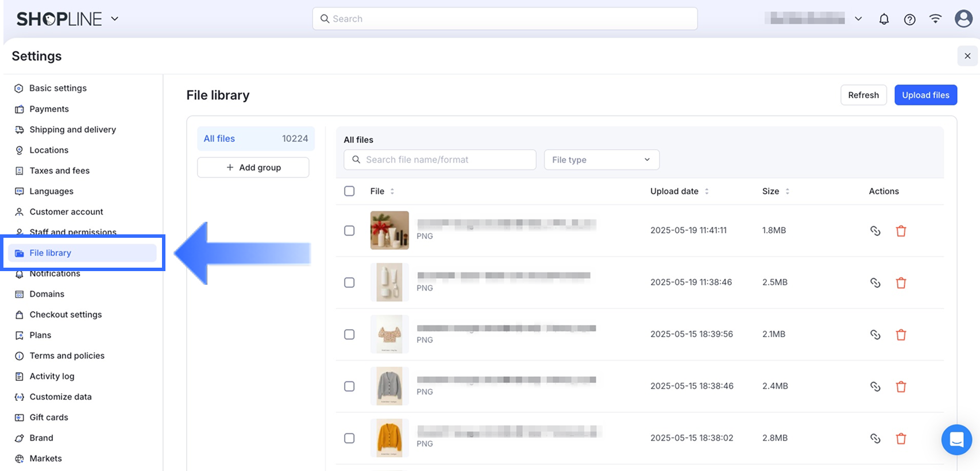
Task: Open the notifications bell icon
Action: 883,19
